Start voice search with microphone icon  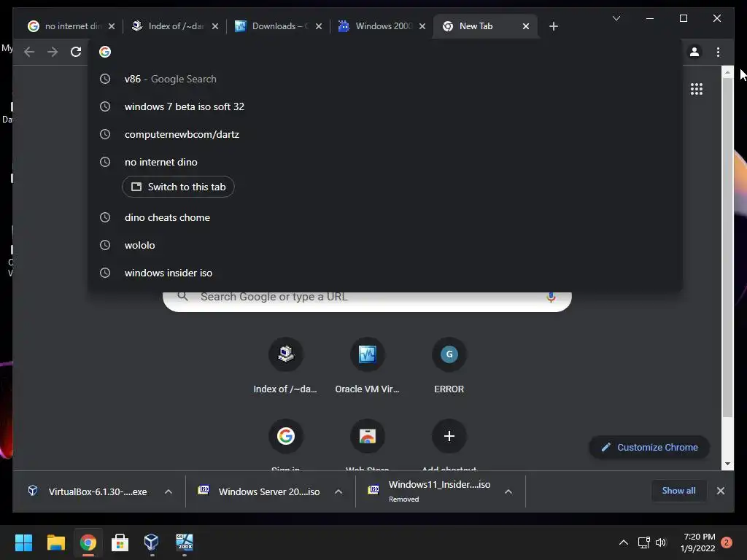(551, 297)
